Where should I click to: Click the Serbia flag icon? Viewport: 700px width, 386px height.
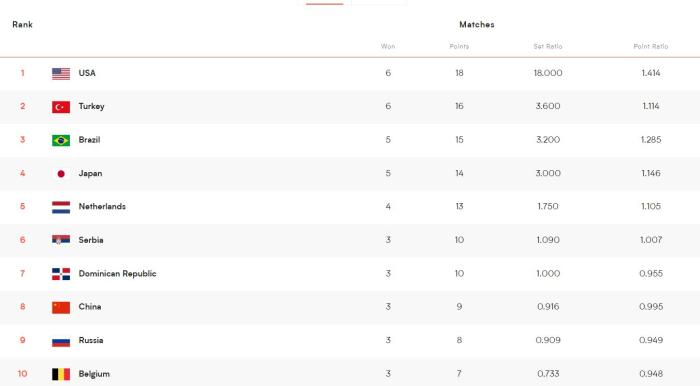point(61,241)
